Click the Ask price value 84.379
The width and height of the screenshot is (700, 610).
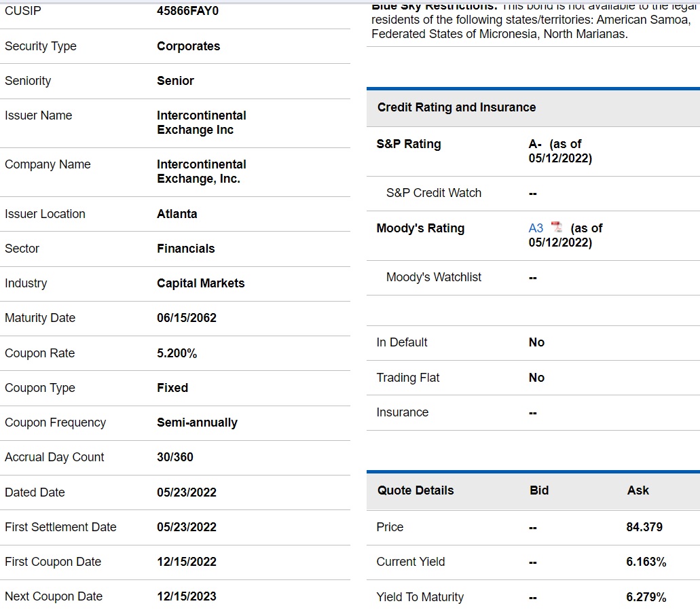644,527
